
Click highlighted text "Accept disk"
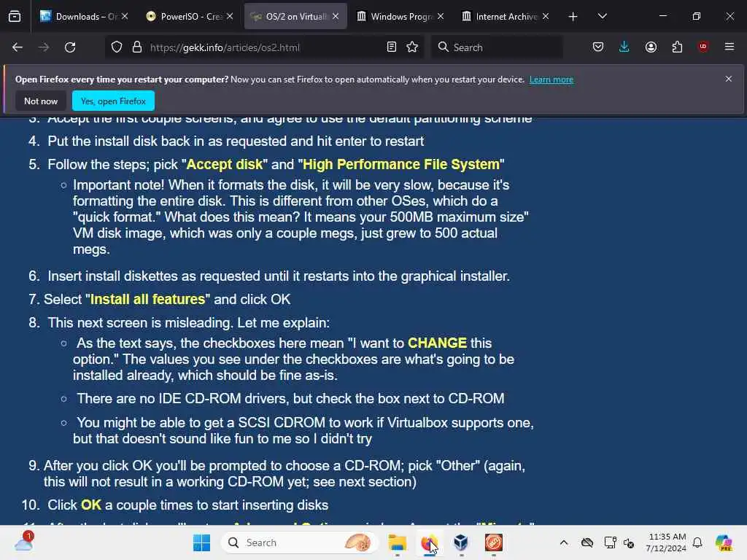[224, 164]
